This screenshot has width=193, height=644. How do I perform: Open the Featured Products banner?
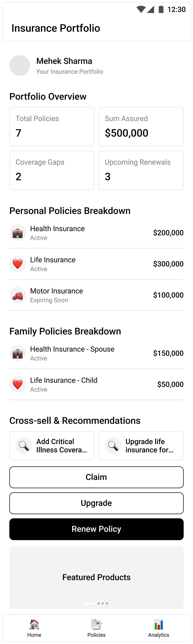click(x=96, y=578)
